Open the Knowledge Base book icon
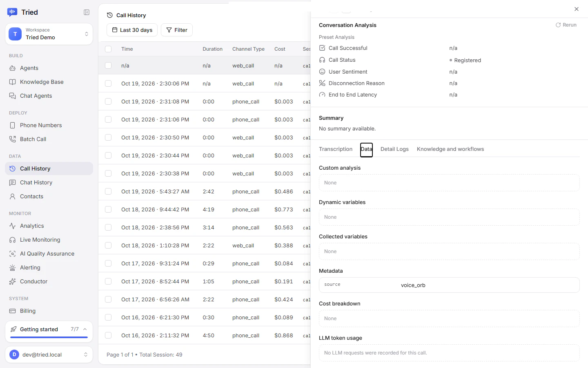 pos(13,82)
